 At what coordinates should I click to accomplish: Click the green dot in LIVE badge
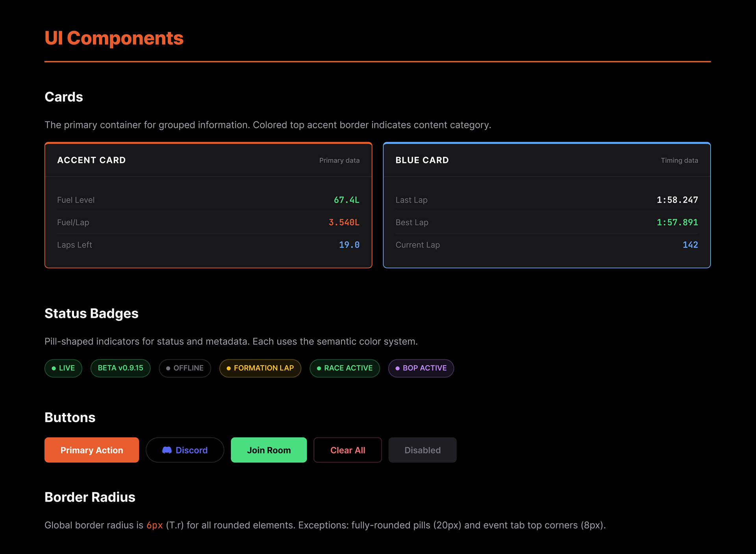[54, 368]
